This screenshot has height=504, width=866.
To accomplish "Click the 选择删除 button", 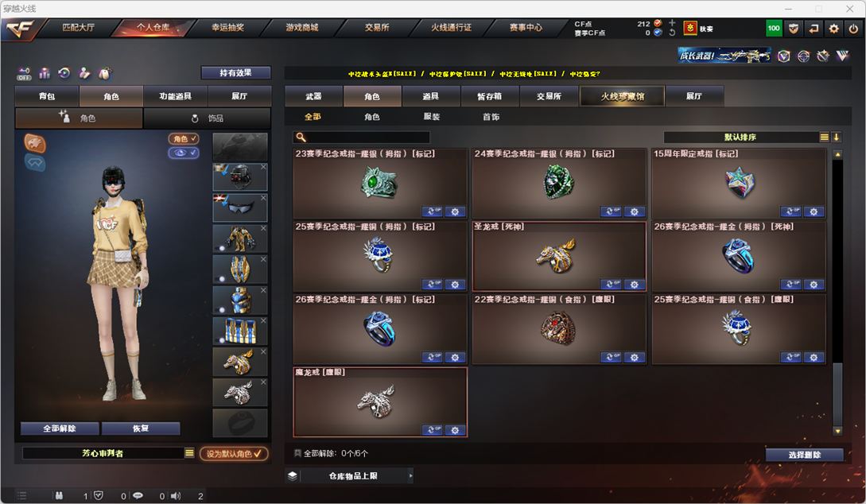I will tap(804, 455).
